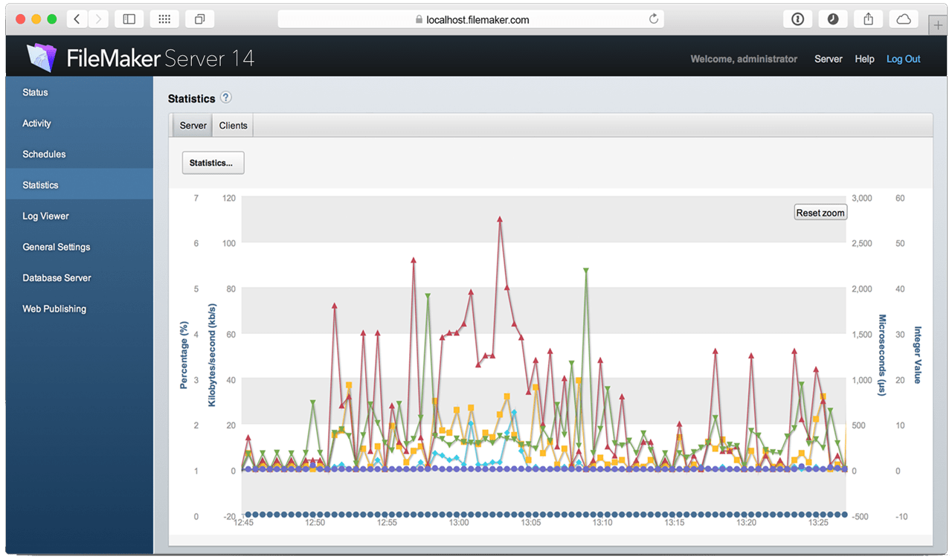Viewport: 952px width, 560px height.
Task: Open the favorites grid view icon
Action: click(x=164, y=19)
